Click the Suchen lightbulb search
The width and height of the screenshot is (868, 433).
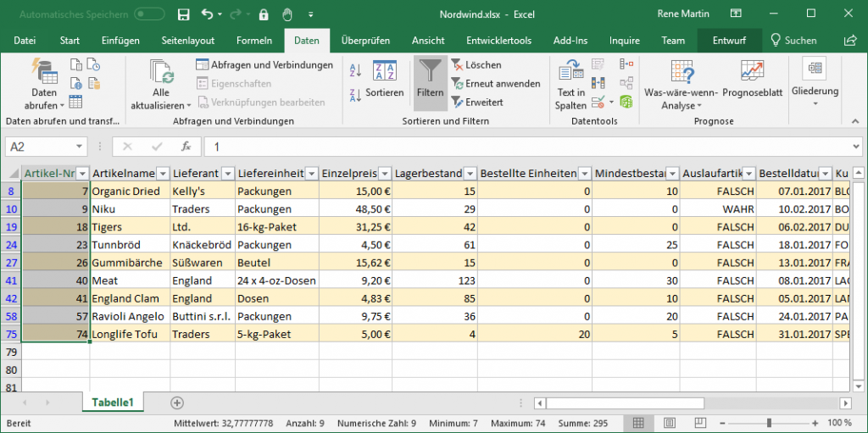click(793, 41)
